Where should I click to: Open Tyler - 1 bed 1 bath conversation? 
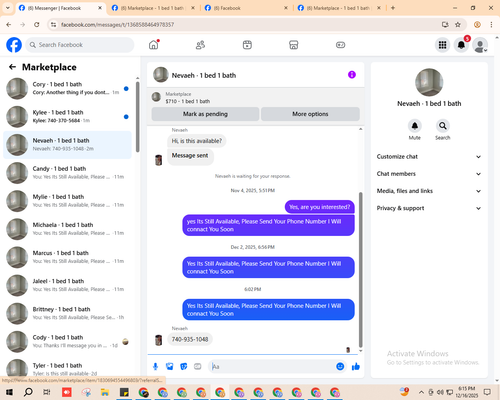tap(68, 368)
